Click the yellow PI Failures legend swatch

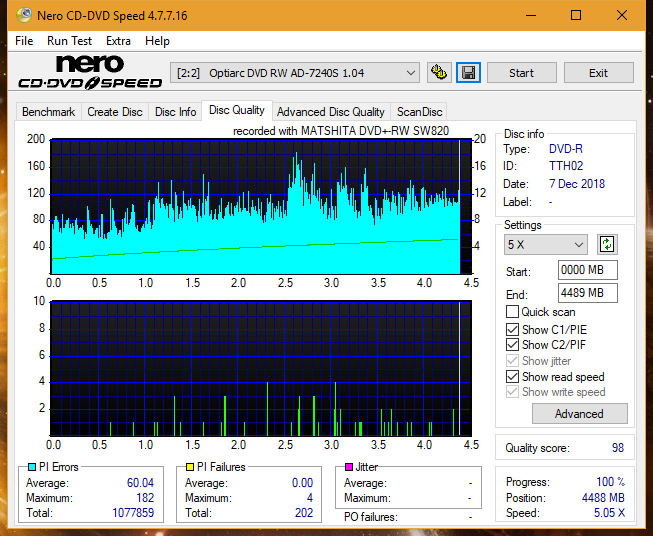[190, 467]
